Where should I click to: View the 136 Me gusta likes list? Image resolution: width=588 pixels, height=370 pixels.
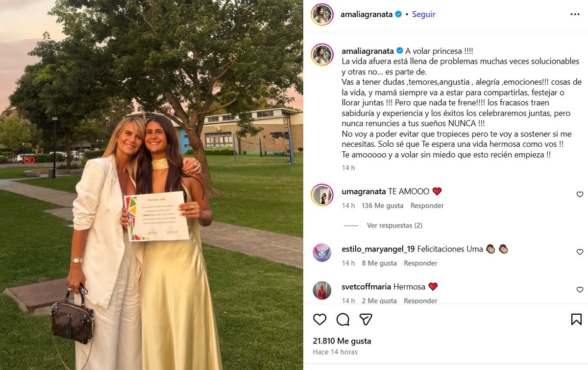[382, 206]
